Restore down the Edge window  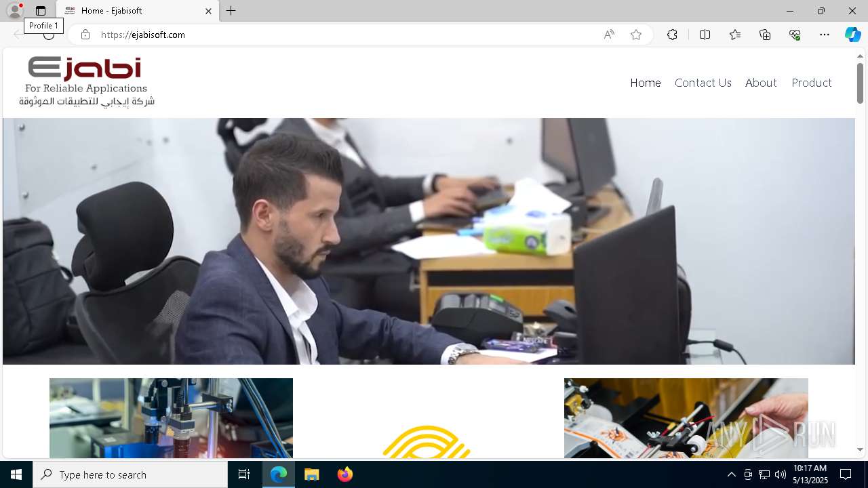(821, 11)
